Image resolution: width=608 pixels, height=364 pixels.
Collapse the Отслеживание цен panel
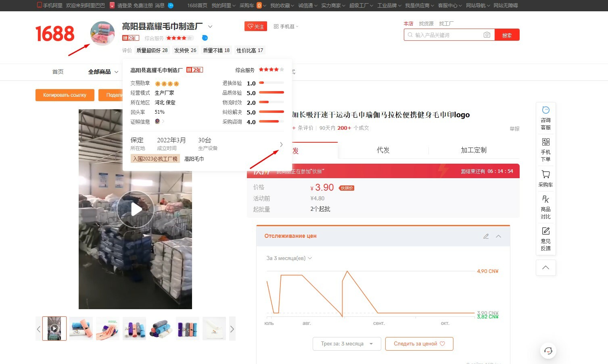(x=499, y=236)
